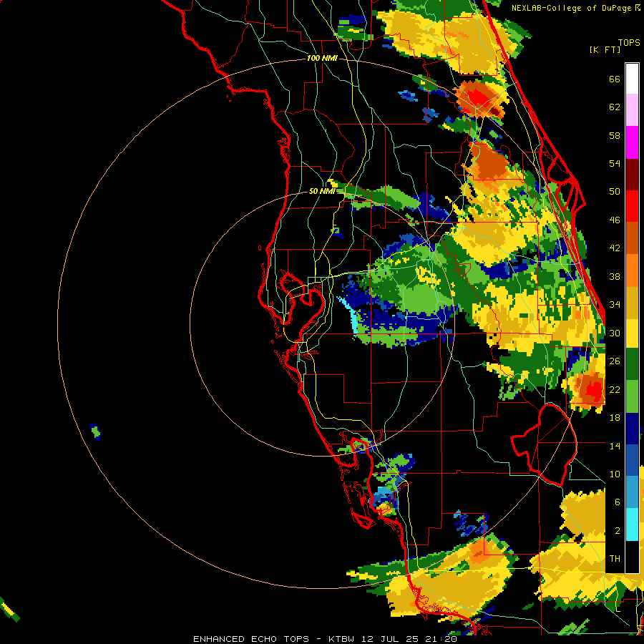Click the TOPS legend heading
Image resolution: width=644 pixels, height=644 pixels.
[x=629, y=43]
